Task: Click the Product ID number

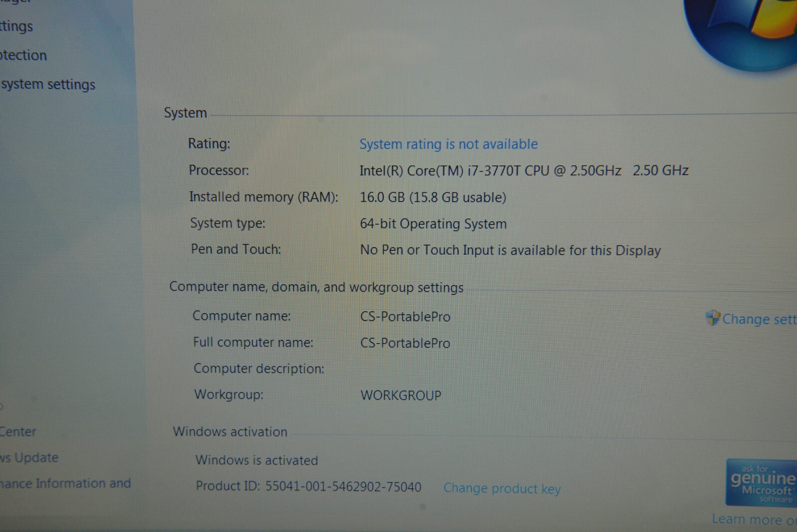Action: point(343,487)
